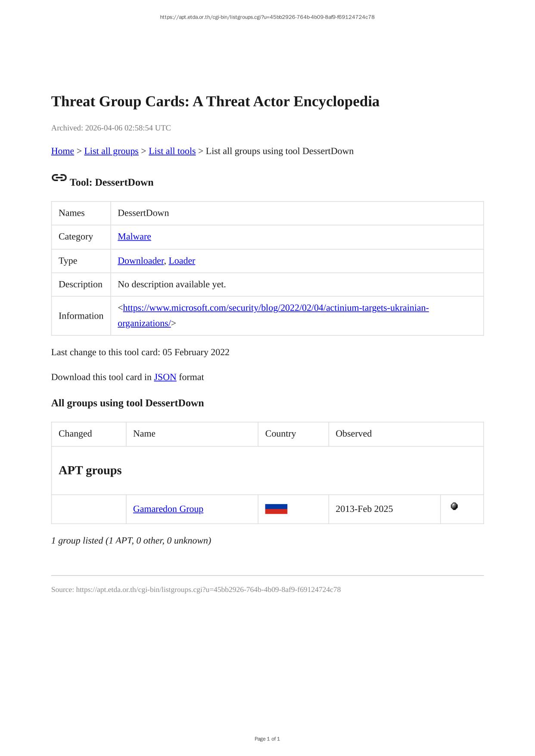Select the Loader type link
The image size is (535, 756).
point(182,260)
